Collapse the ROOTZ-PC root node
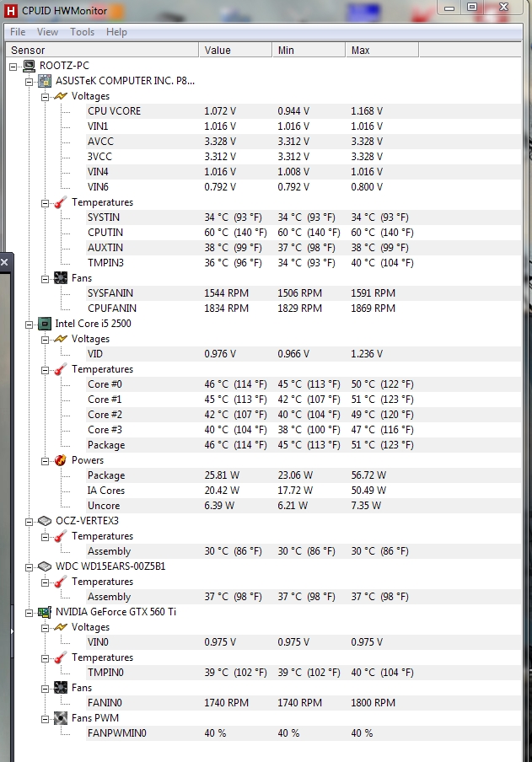This screenshot has width=532, height=762. (x=13, y=66)
